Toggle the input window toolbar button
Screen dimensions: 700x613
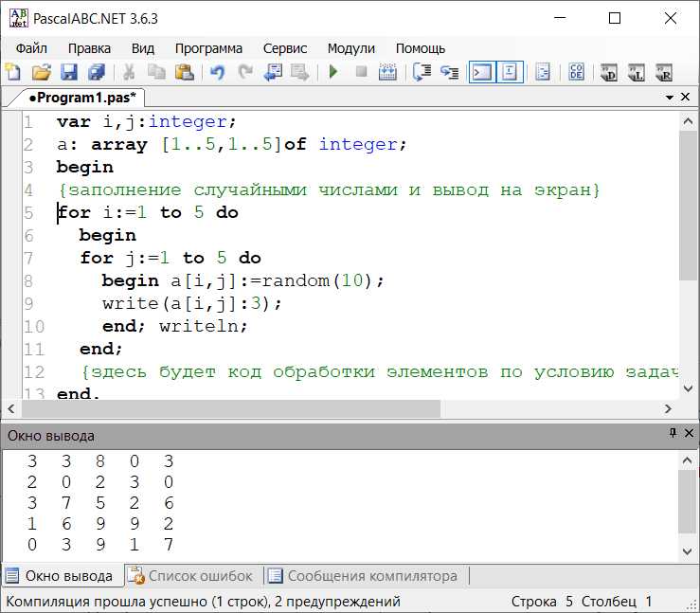510,72
